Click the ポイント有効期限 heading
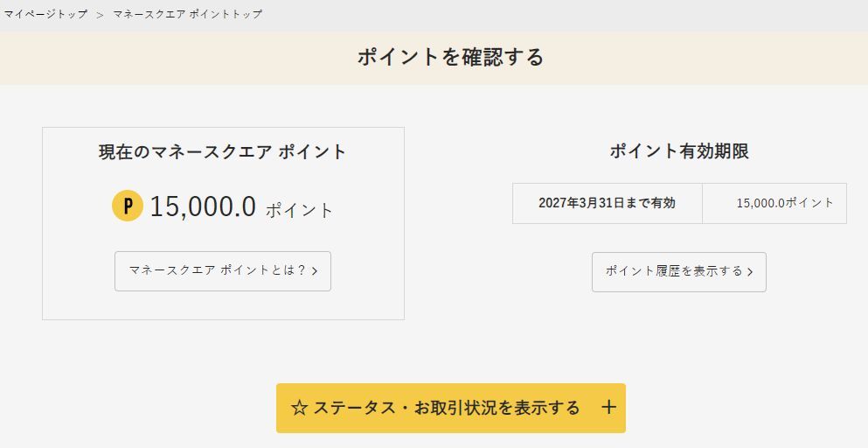The image size is (868, 448). click(679, 151)
